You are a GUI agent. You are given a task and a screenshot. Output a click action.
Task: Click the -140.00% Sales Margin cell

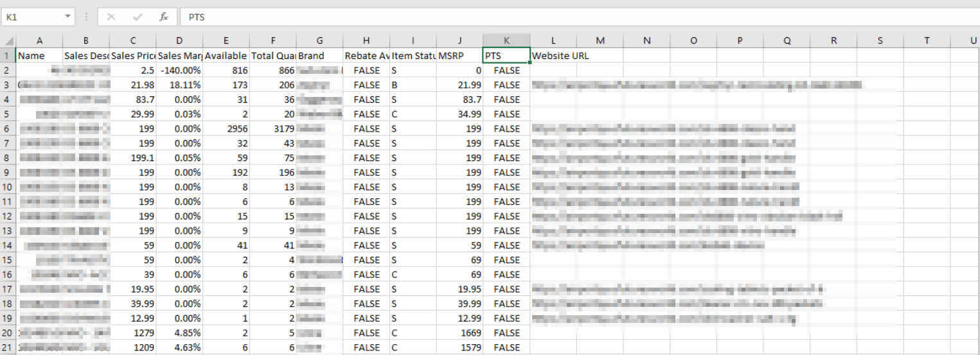[179, 71]
